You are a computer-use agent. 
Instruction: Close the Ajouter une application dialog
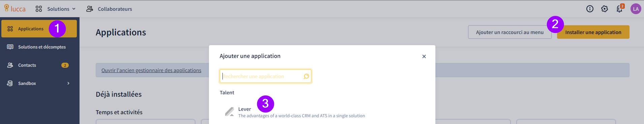[x=424, y=56]
